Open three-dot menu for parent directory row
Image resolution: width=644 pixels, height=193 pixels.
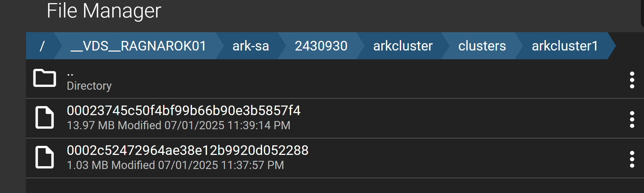pyautogui.click(x=632, y=80)
